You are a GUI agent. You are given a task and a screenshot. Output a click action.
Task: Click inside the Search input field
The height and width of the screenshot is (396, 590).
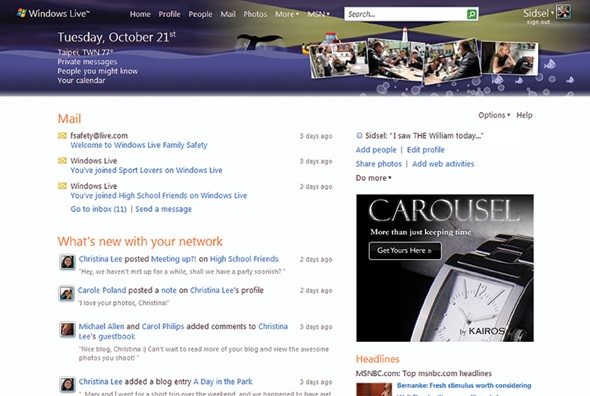(x=406, y=14)
